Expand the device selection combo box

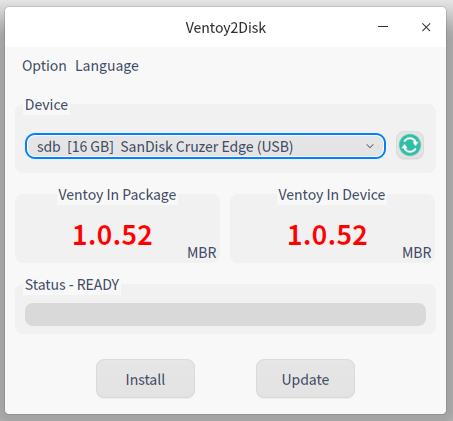[205, 146]
